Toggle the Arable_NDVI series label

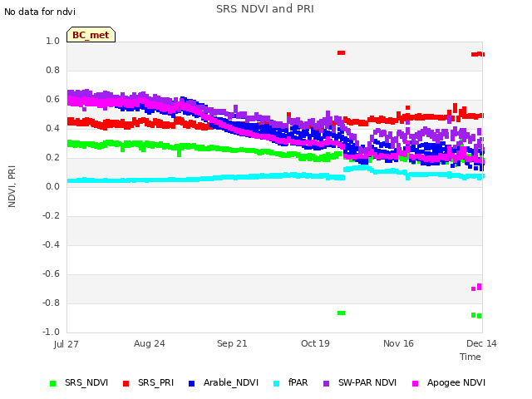coord(231,382)
